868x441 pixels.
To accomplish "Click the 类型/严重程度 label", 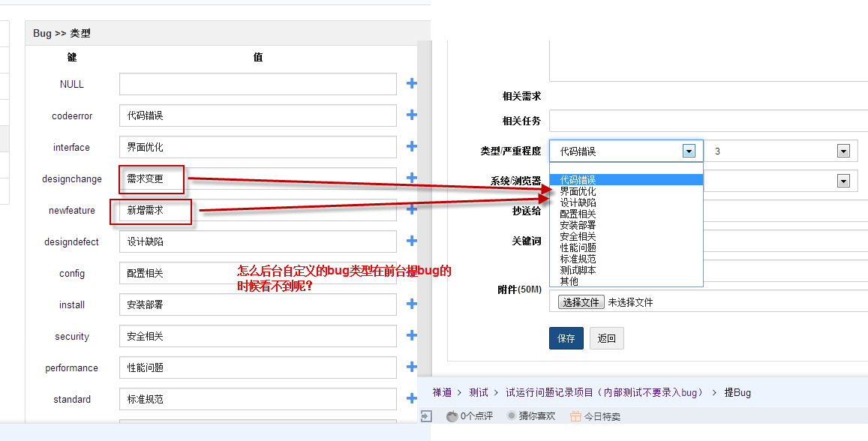I will tap(510, 151).
